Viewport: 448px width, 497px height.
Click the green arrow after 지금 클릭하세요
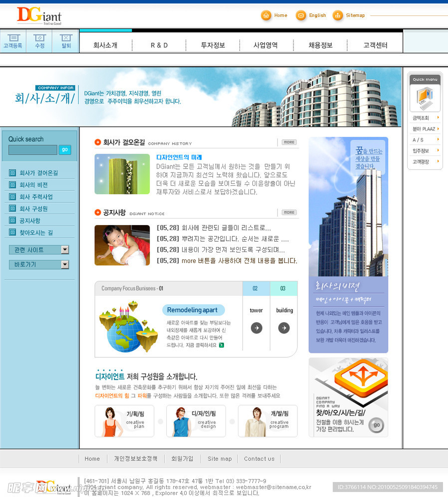(222, 345)
